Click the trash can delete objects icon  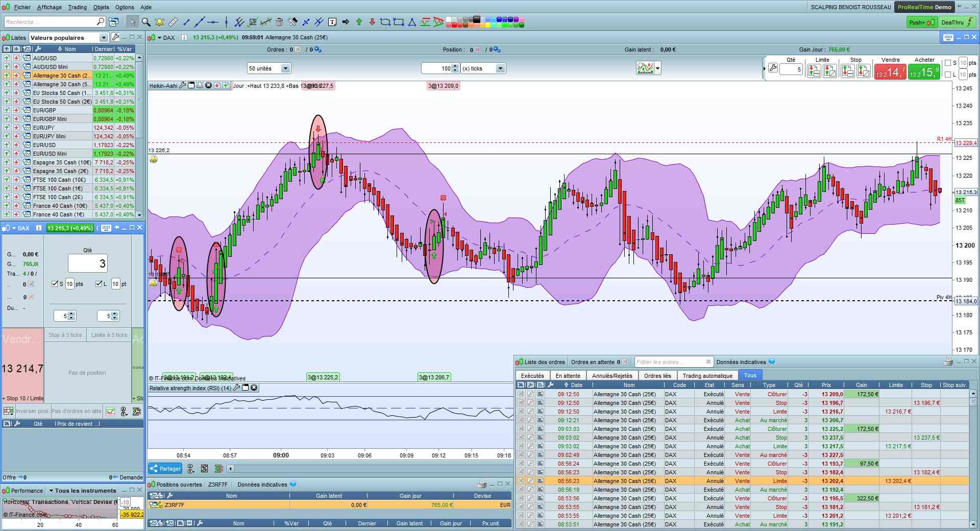[x=279, y=22]
